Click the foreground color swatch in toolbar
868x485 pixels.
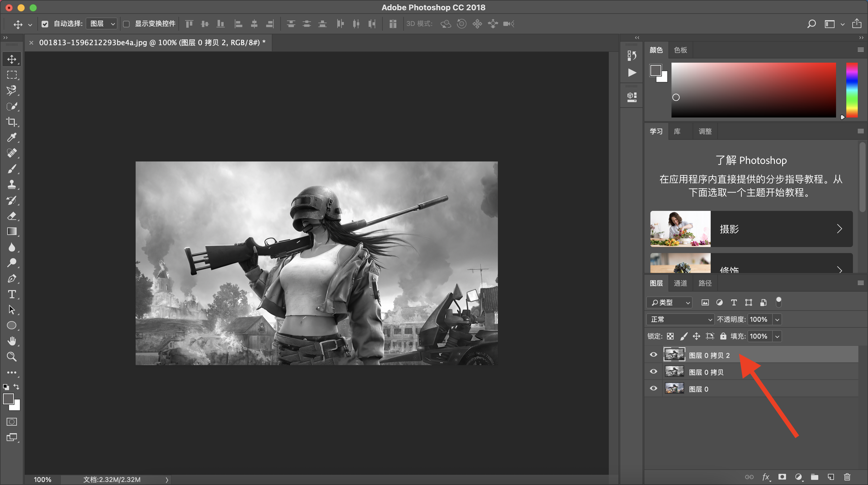pos(8,399)
